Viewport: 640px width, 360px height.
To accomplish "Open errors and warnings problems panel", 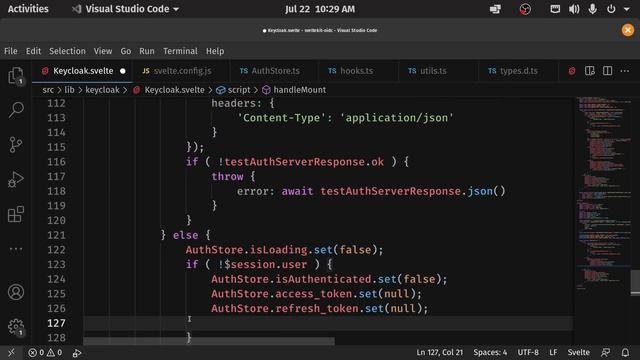I will pyautogui.click(x=45, y=353).
